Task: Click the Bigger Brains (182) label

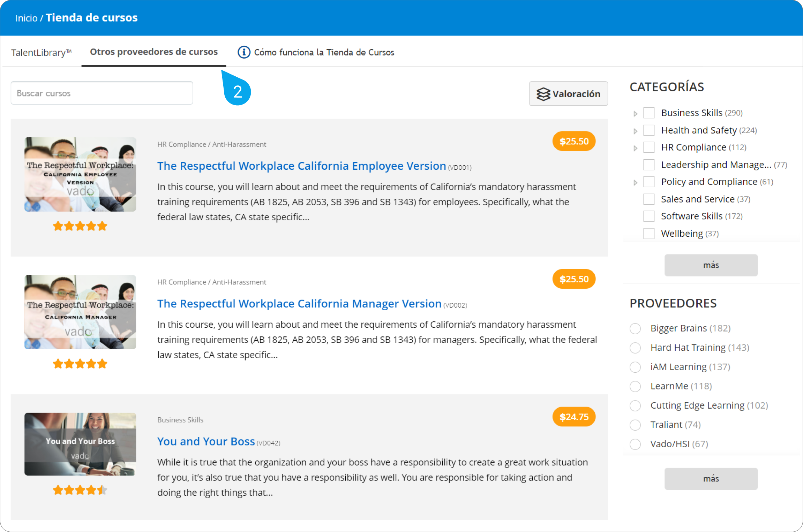Action: coord(690,328)
